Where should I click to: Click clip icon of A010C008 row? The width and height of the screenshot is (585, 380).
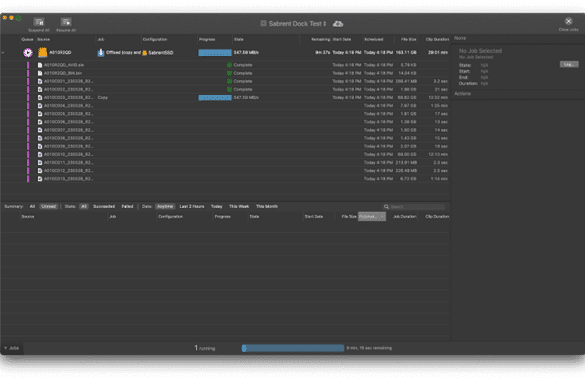pos(40,138)
